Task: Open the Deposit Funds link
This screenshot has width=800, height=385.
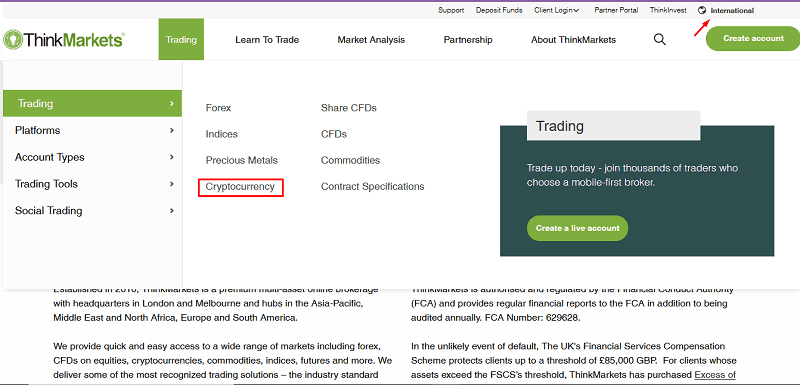Action: pos(499,10)
